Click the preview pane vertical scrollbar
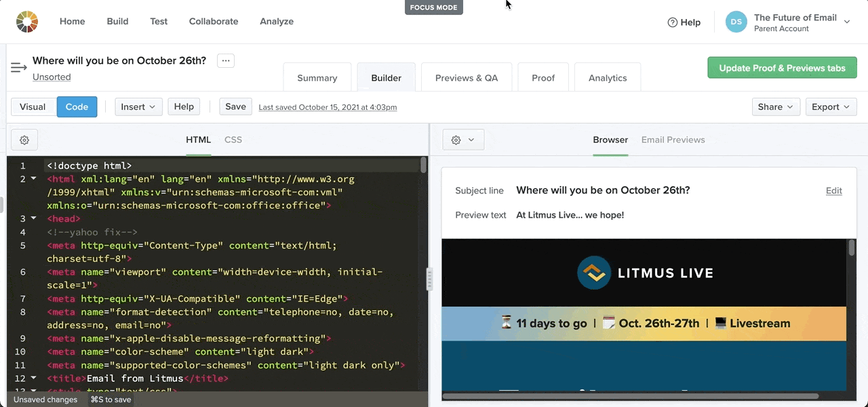The height and width of the screenshot is (407, 868). (x=852, y=248)
